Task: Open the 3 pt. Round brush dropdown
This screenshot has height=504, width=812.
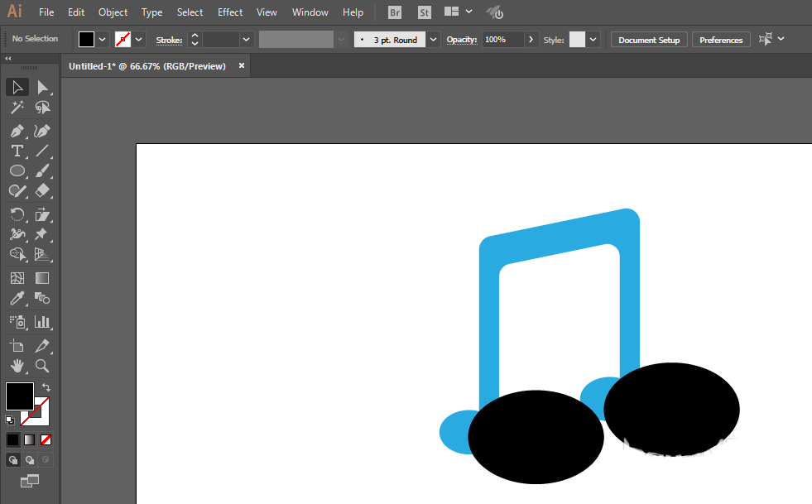Action: click(434, 40)
